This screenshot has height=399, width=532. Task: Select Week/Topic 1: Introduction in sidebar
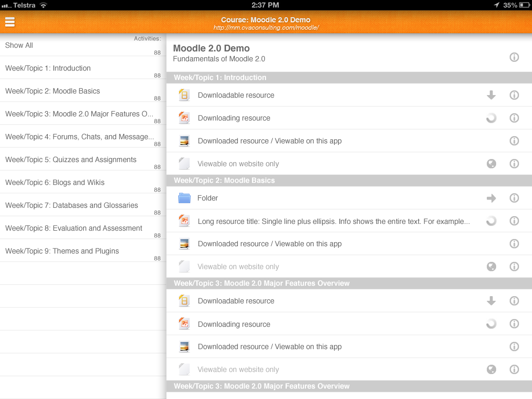tap(83, 68)
